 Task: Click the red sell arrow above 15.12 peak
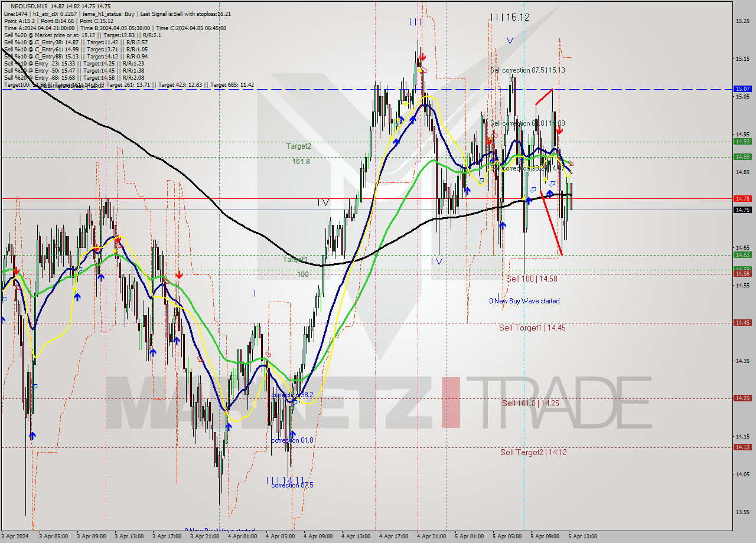click(422, 58)
